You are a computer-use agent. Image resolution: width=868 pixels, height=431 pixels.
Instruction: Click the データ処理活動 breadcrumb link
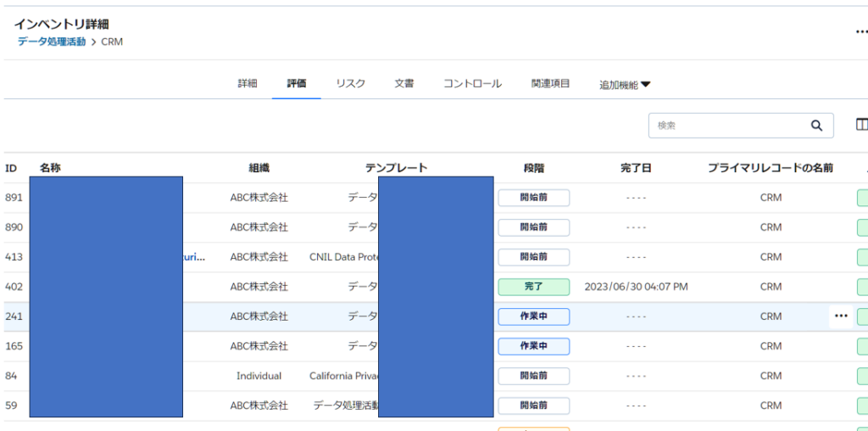click(51, 42)
